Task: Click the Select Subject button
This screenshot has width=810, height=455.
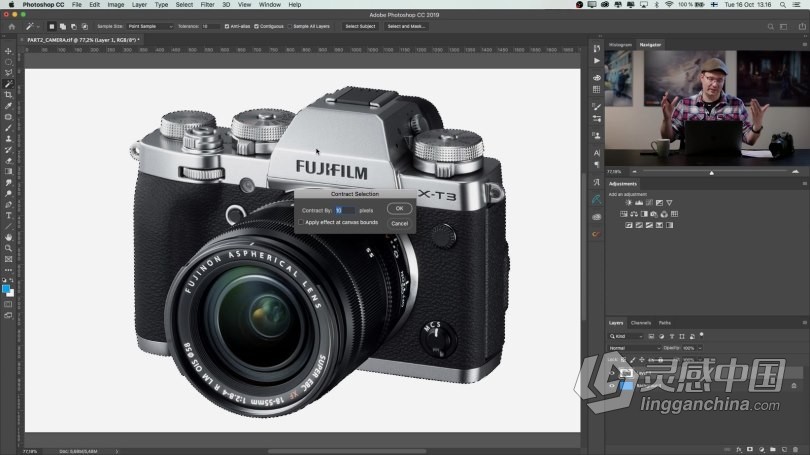Action: tap(360, 26)
